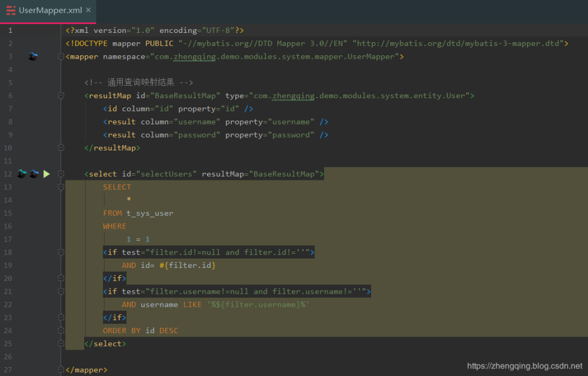Click line number 15 in the gutter
Image resolution: width=588 pixels, height=376 pixels.
click(9, 213)
